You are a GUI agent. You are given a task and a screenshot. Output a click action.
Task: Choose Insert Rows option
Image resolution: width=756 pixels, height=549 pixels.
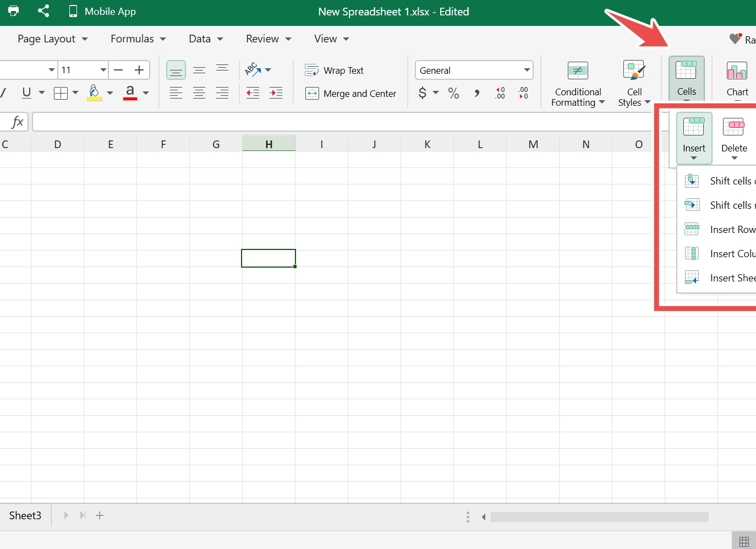coord(720,229)
